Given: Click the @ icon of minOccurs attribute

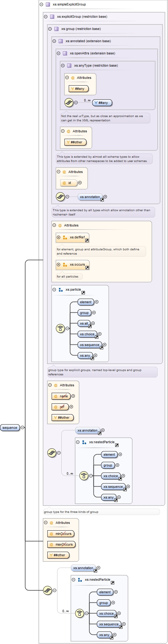Looking at the screenshot, I should click(x=51, y=534).
